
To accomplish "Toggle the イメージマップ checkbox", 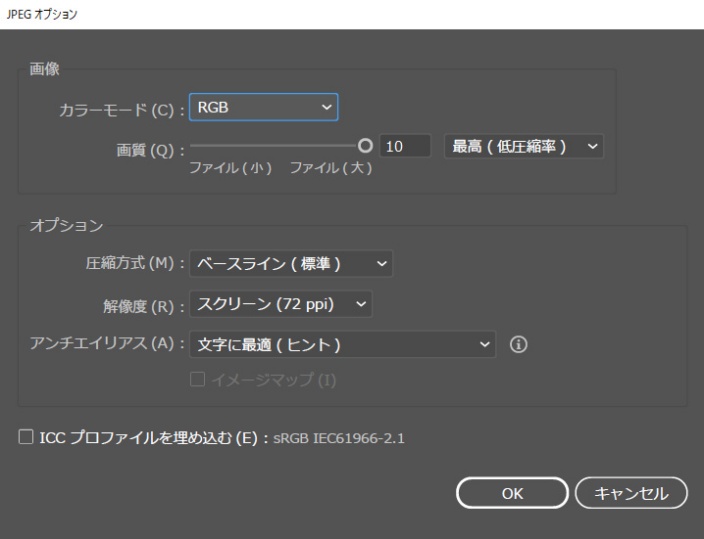I will click(x=197, y=380).
